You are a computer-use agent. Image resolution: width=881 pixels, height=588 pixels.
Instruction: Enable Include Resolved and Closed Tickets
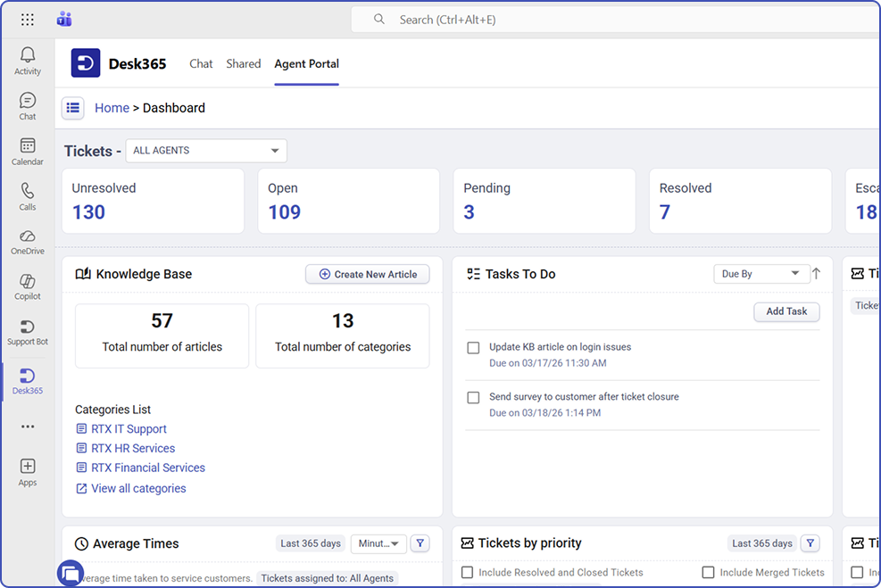point(467,572)
